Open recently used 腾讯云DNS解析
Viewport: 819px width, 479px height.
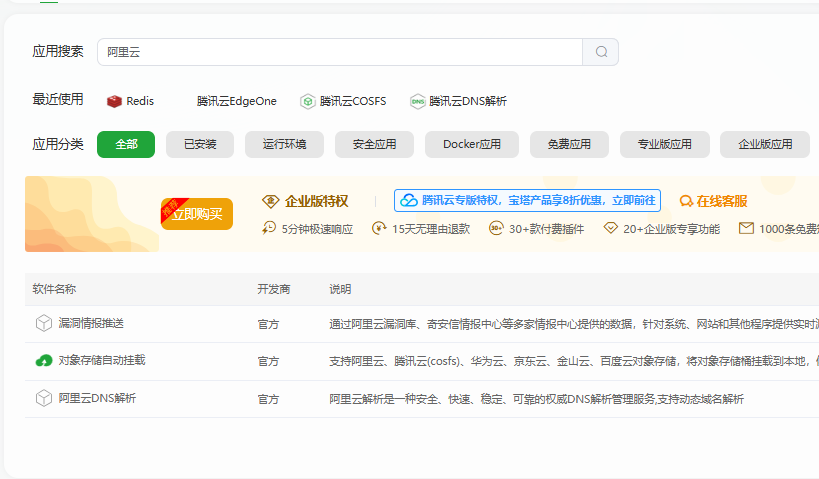459,101
